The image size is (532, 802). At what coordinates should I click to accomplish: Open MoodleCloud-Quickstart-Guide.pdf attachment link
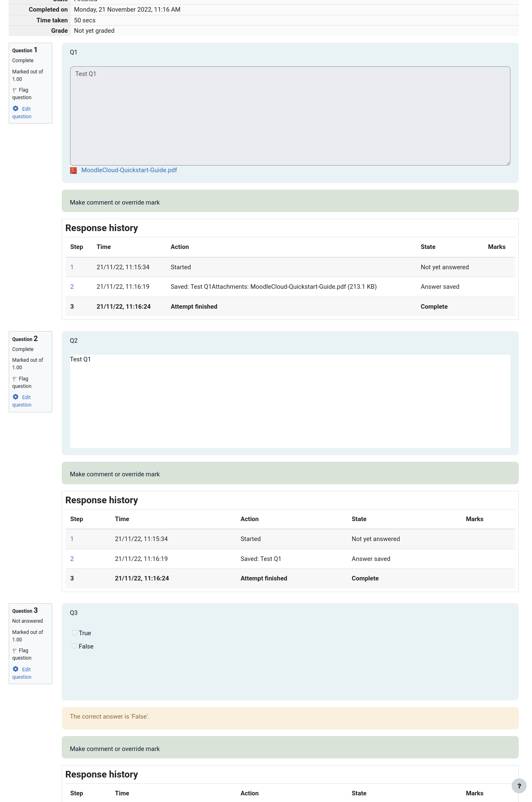click(x=129, y=170)
